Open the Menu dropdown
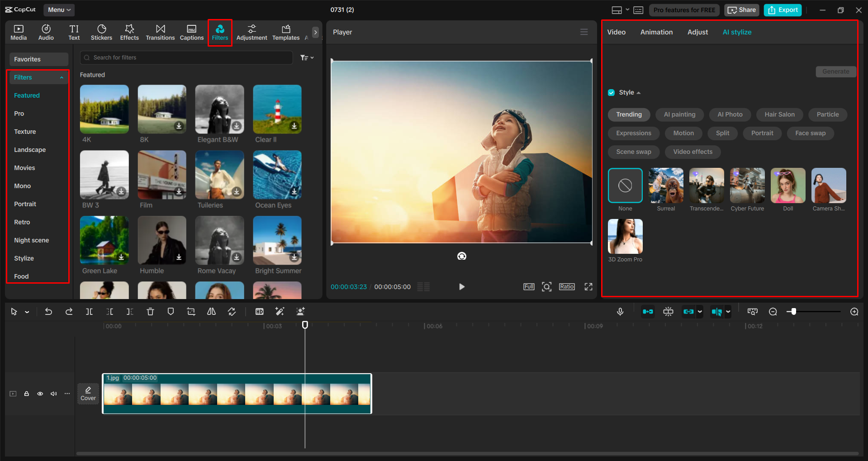Screen dimensions: 868x461 (59, 10)
